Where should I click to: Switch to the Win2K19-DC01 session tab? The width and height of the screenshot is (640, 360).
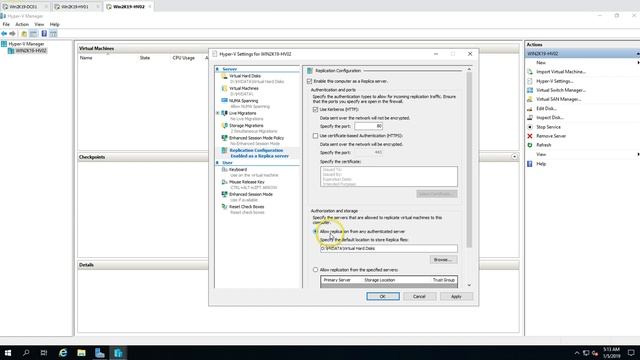25,7
